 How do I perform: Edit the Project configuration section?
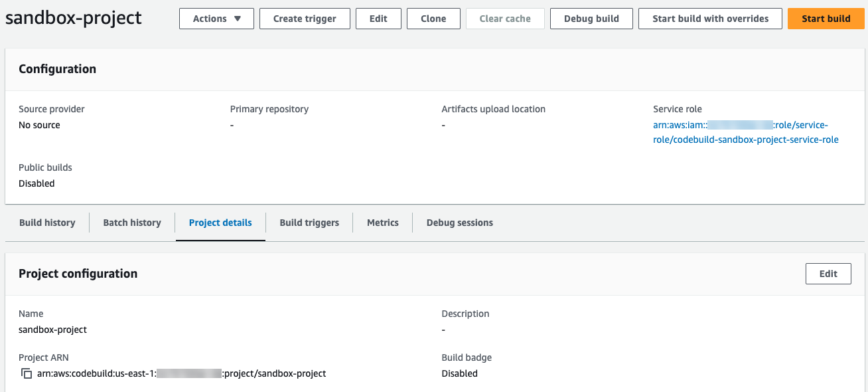tap(828, 273)
